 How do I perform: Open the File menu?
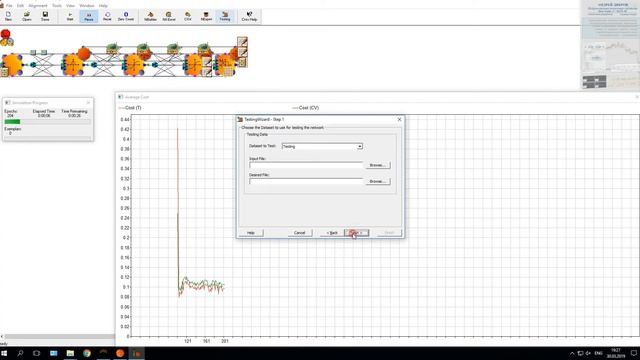coord(9,6)
